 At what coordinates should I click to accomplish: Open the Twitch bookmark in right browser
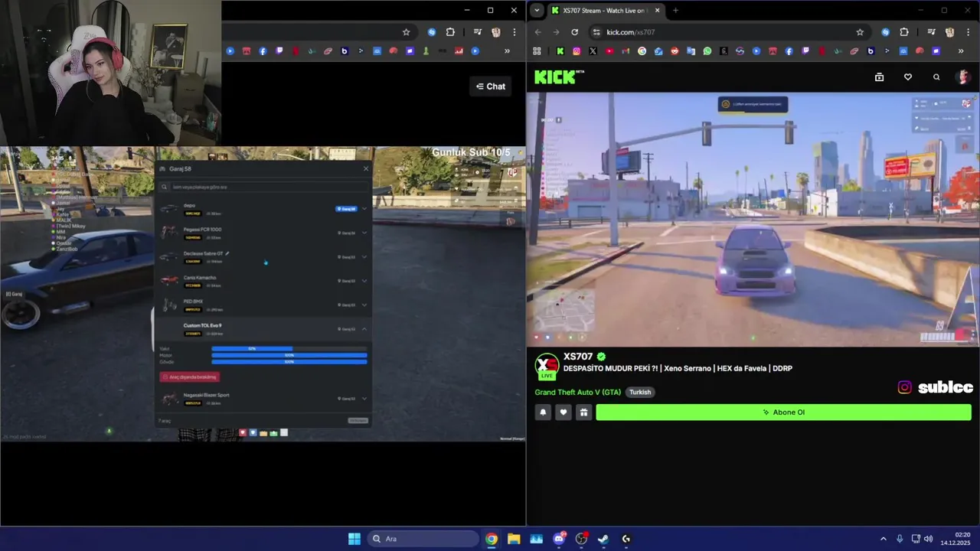805,51
